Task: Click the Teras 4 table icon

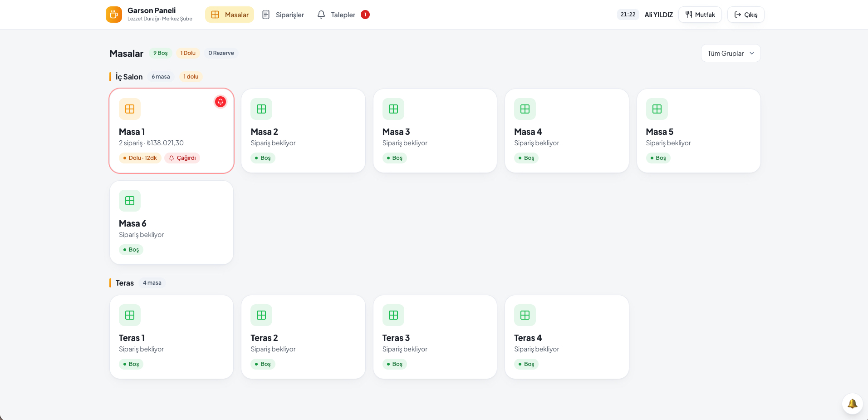Action: coord(525,315)
